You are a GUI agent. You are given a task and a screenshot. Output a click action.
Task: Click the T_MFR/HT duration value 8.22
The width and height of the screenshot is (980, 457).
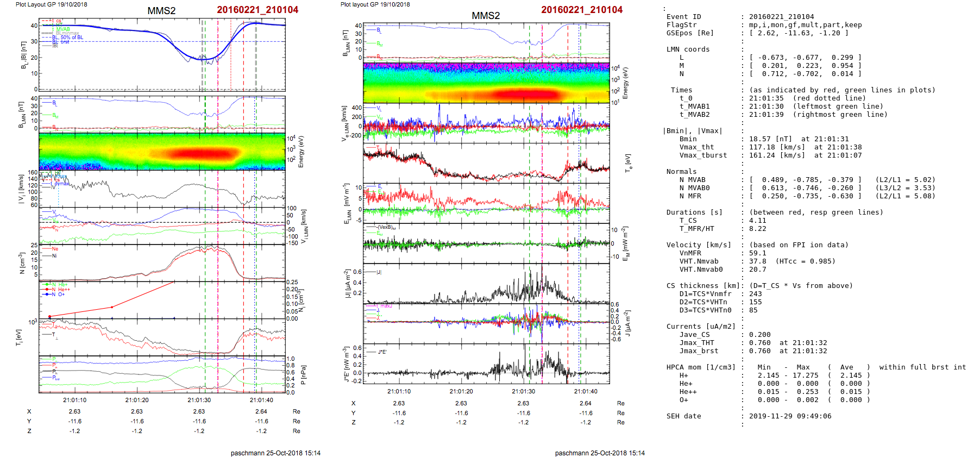click(x=758, y=229)
